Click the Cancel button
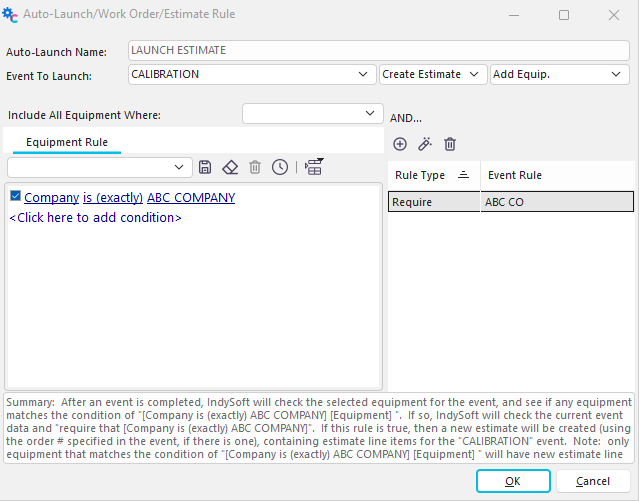Viewport: 639px width, 501px height. tap(593, 481)
